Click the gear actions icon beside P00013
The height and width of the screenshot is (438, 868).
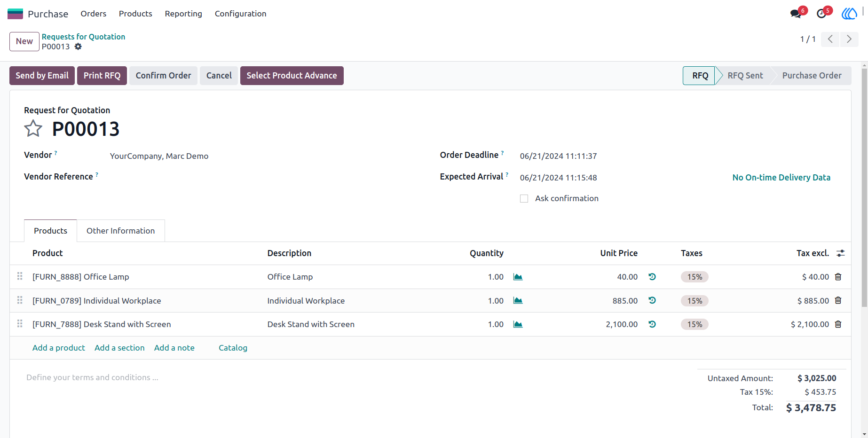point(78,47)
